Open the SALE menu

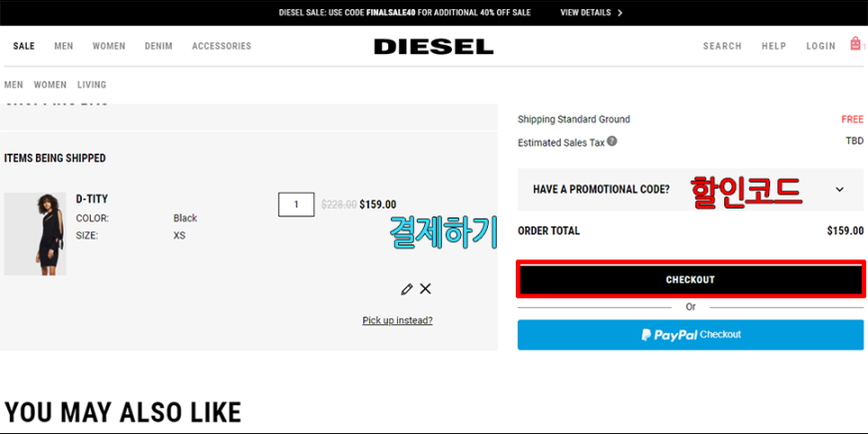tap(24, 46)
